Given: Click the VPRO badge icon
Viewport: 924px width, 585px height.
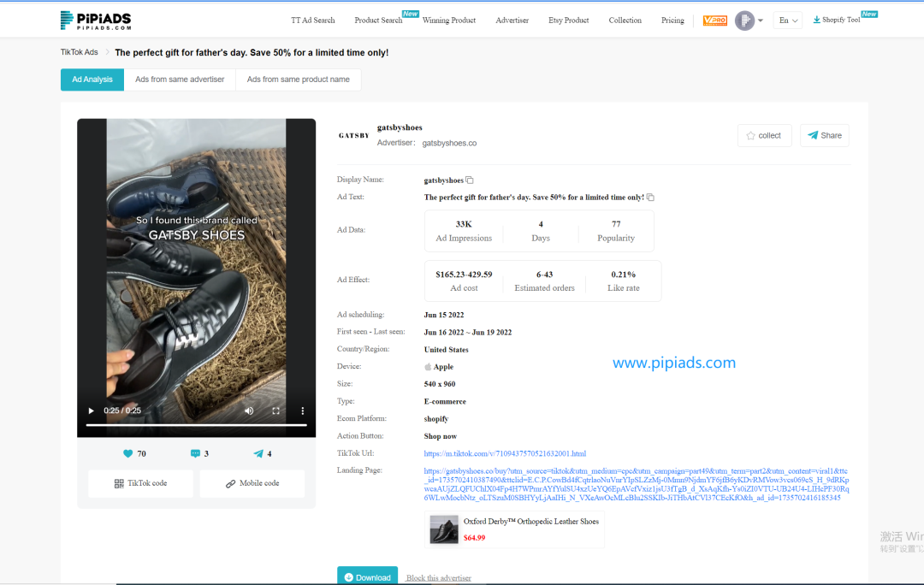Looking at the screenshot, I should click(x=714, y=21).
